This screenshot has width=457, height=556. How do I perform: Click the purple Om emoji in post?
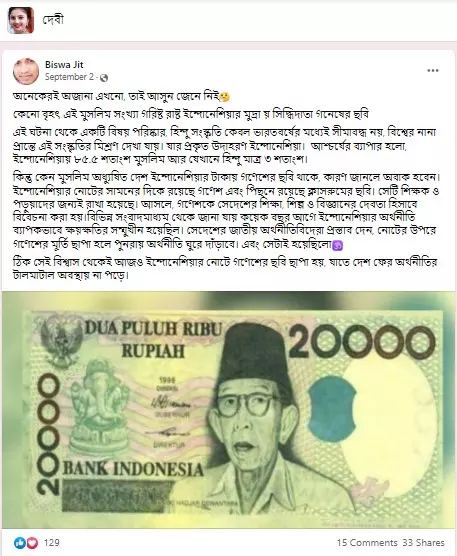pos(337,245)
